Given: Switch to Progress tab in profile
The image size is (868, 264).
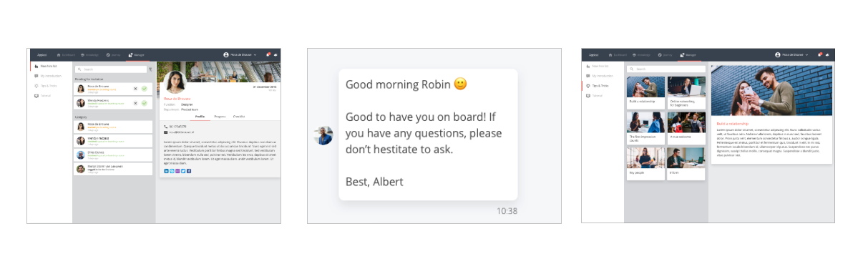Looking at the screenshot, I should (x=220, y=116).
